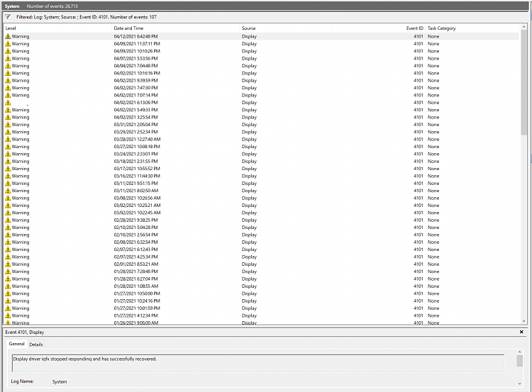
Task: Click warning icon in the 02/10/2021 5:04:28 PM row
Action: point(8,228)
